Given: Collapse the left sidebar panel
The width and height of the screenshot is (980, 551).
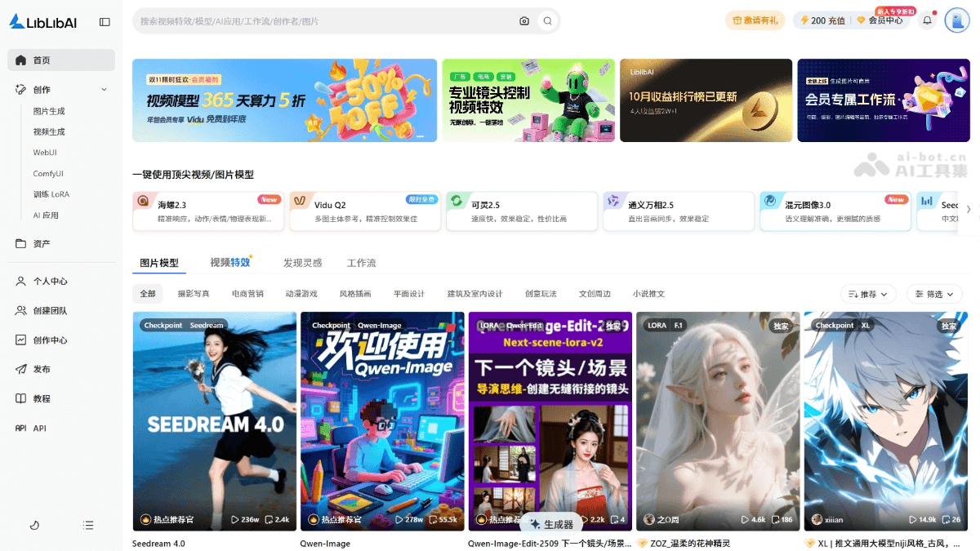Looking at the screenshot, I should pos(105,20).
